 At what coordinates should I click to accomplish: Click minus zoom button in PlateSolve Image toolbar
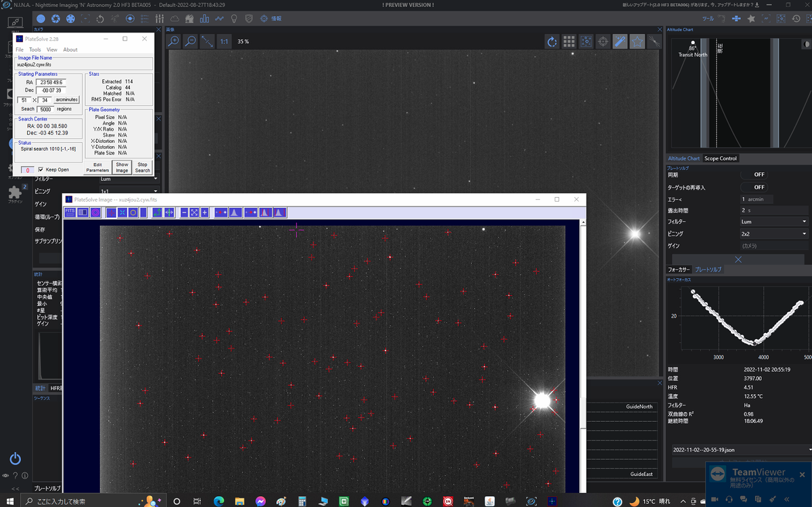[184, 213]
